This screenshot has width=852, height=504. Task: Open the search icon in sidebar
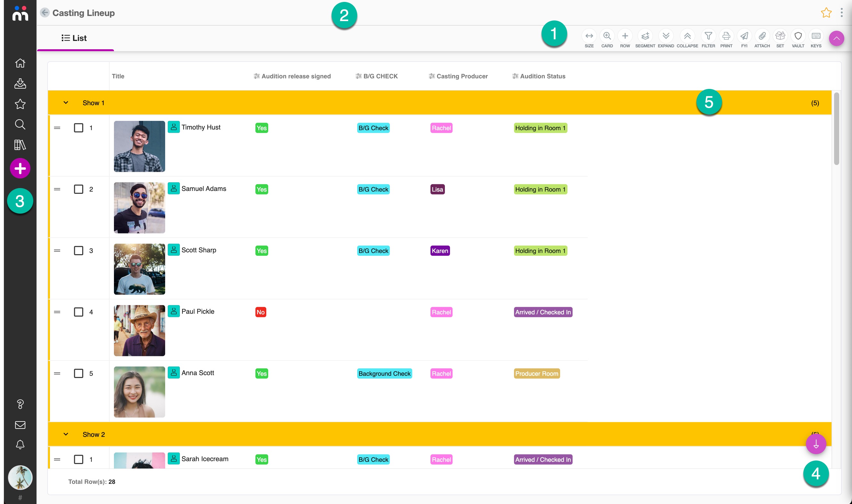[x=20, y=124]
